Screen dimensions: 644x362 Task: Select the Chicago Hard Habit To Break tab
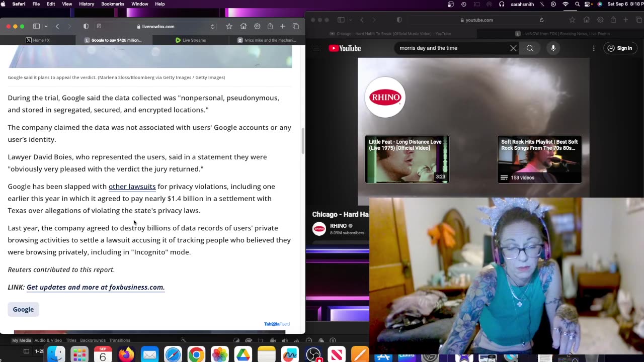coord(390,34)
